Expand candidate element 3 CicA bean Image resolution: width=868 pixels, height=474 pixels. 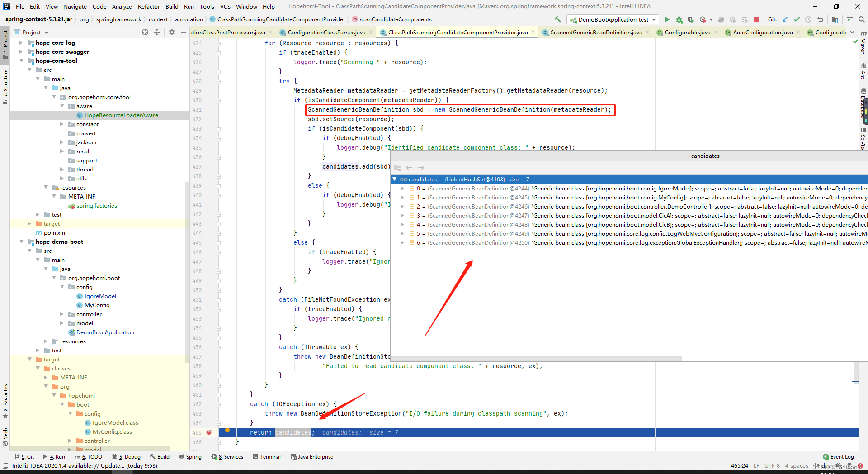tap(402, 216)
